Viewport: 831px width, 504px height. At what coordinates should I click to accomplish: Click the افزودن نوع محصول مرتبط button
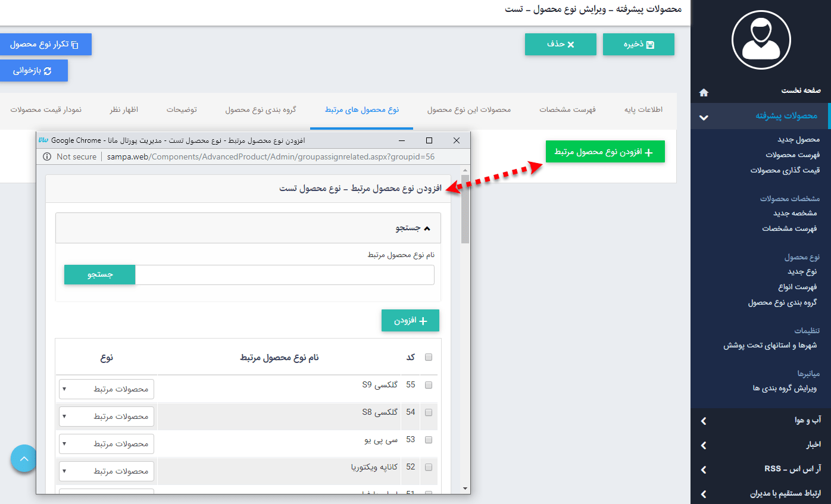click(605, 151)
